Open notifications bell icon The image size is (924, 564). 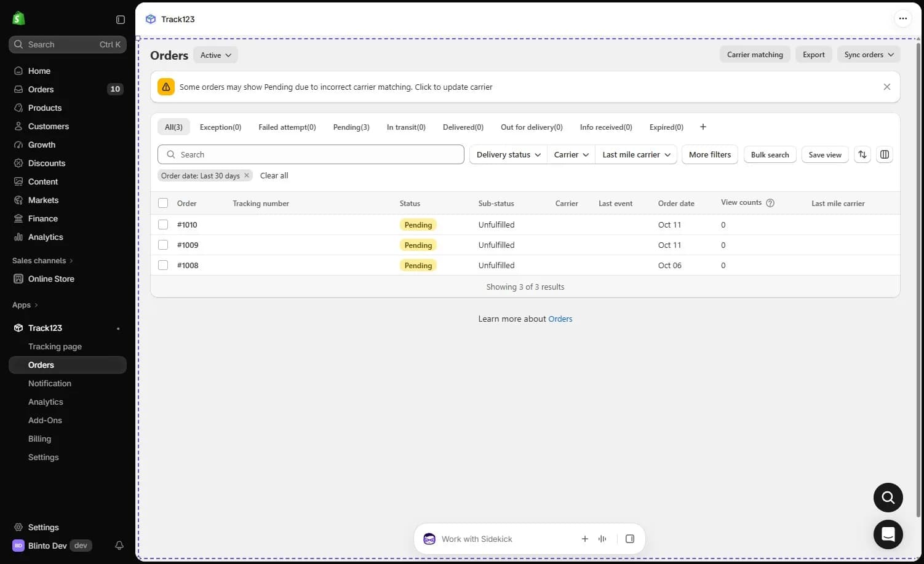119,546
